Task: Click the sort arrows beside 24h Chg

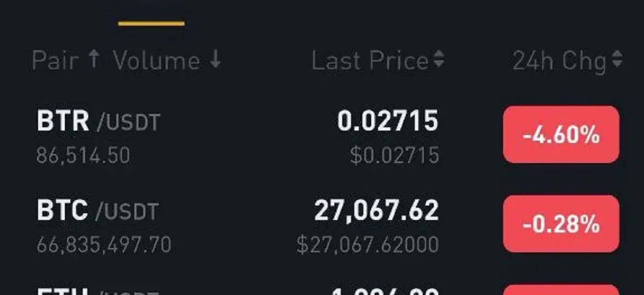Action: pos(617,60)
